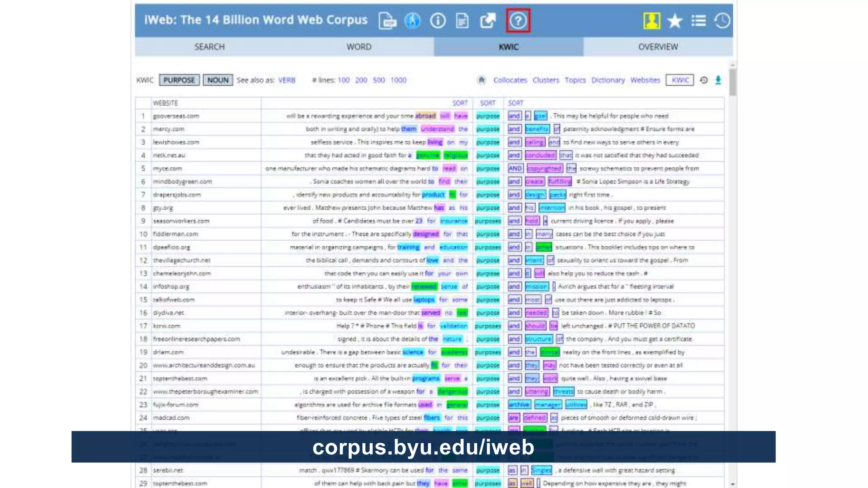Image resolution: width=868 pixels, height=488 pixels.
Task: Open the yellow user profile icon
Action: tap(651, 20)
